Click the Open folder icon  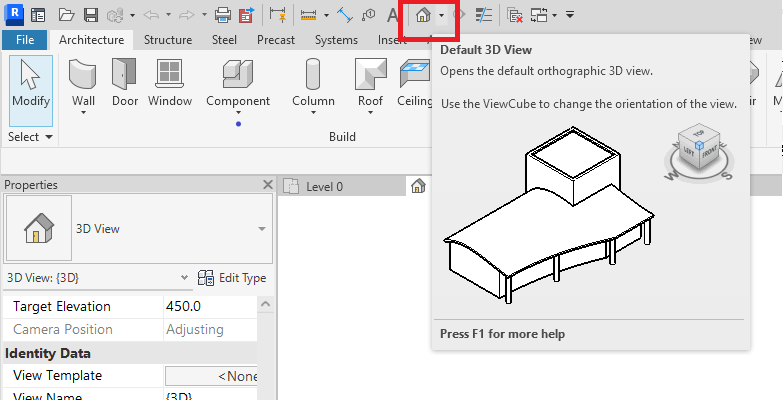[x=66, y=15]
